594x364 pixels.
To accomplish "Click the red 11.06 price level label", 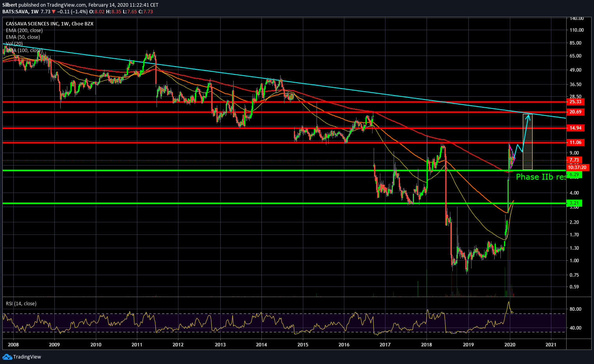I will pos(576,142).
